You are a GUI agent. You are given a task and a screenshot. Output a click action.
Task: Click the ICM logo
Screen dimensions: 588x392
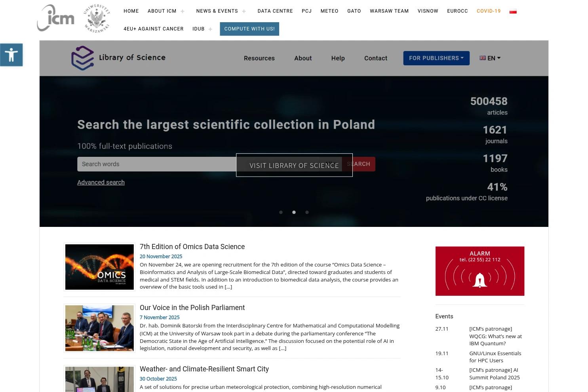pyautogui.click(x=55, y=18)
